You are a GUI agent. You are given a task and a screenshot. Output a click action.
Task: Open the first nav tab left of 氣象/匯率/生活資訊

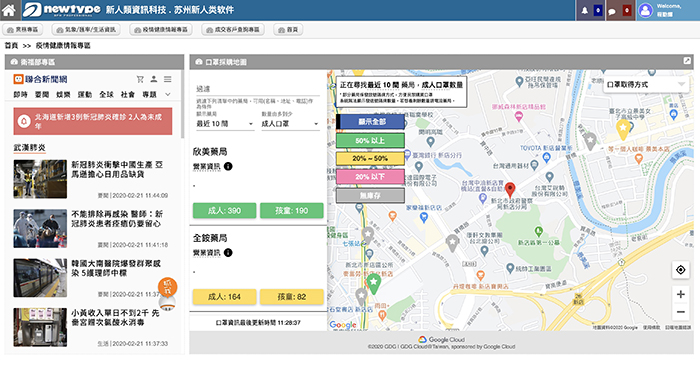(x=23, y=29)
